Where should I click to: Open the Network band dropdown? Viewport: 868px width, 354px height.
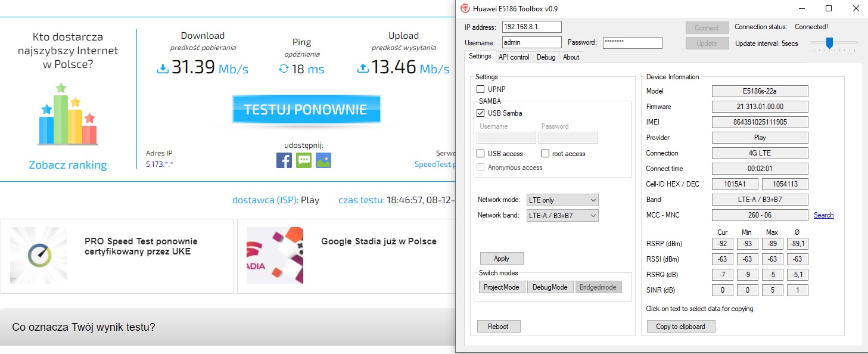(x=562, y=216)
